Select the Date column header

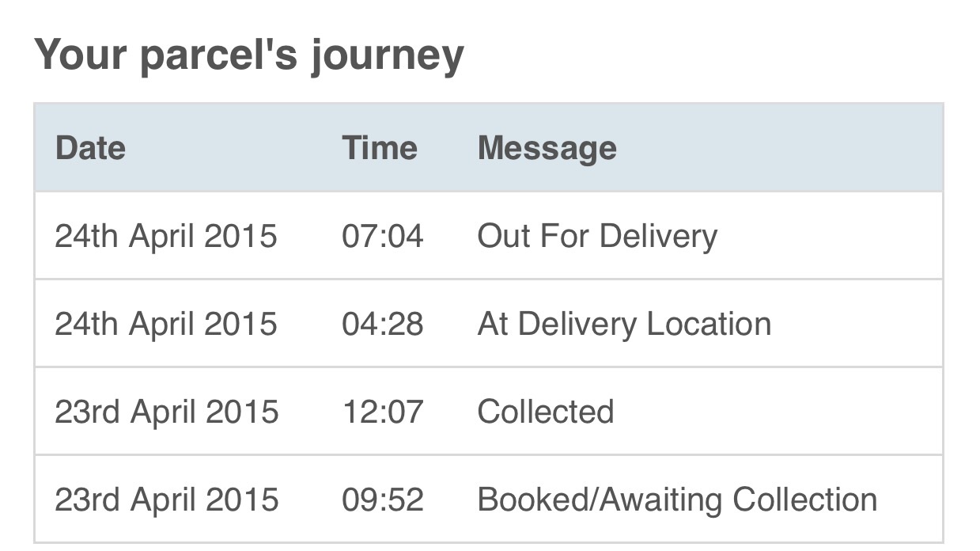tap(90, 148)
